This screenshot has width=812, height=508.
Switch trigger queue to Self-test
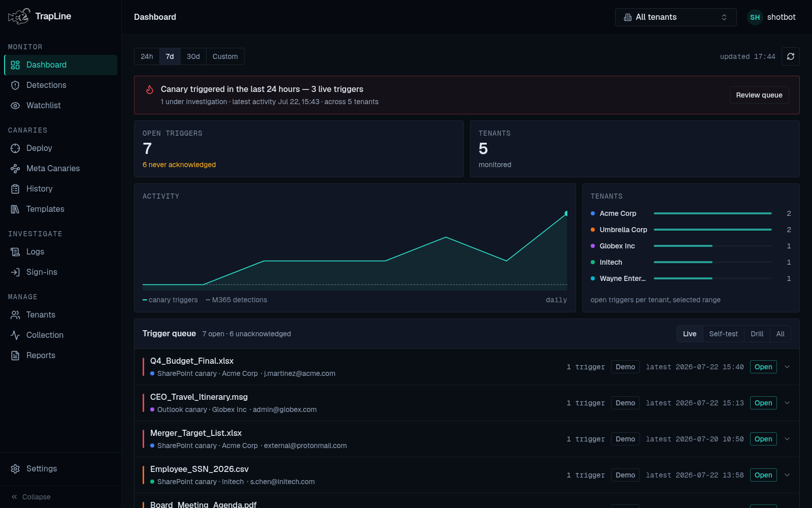[724, 334]
